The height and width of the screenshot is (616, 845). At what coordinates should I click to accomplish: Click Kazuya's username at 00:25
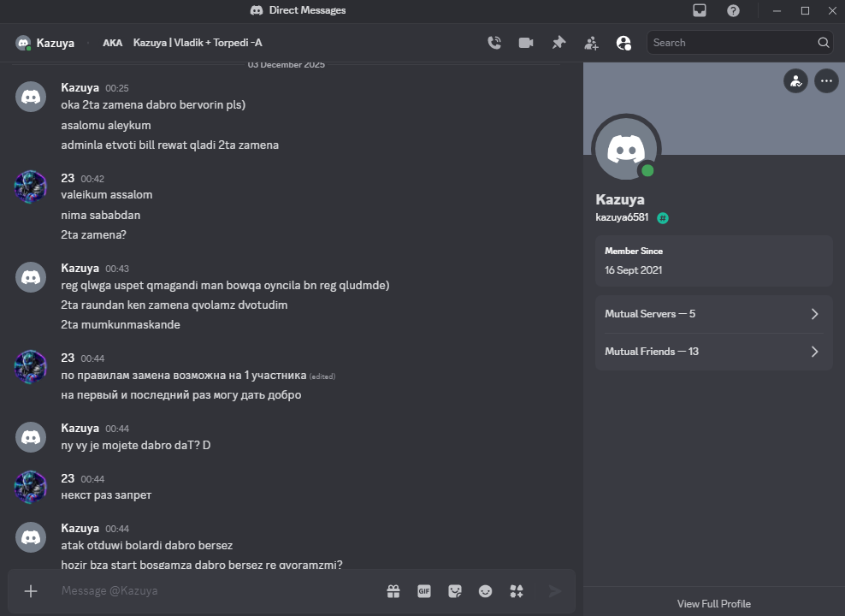click(80, 87)
